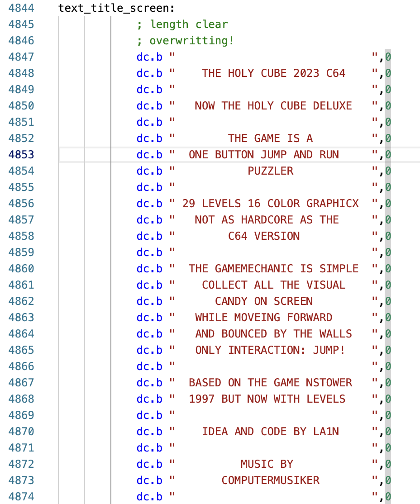Click "THE HOLY CUBE 2023 C64" string

pos(273,73)
